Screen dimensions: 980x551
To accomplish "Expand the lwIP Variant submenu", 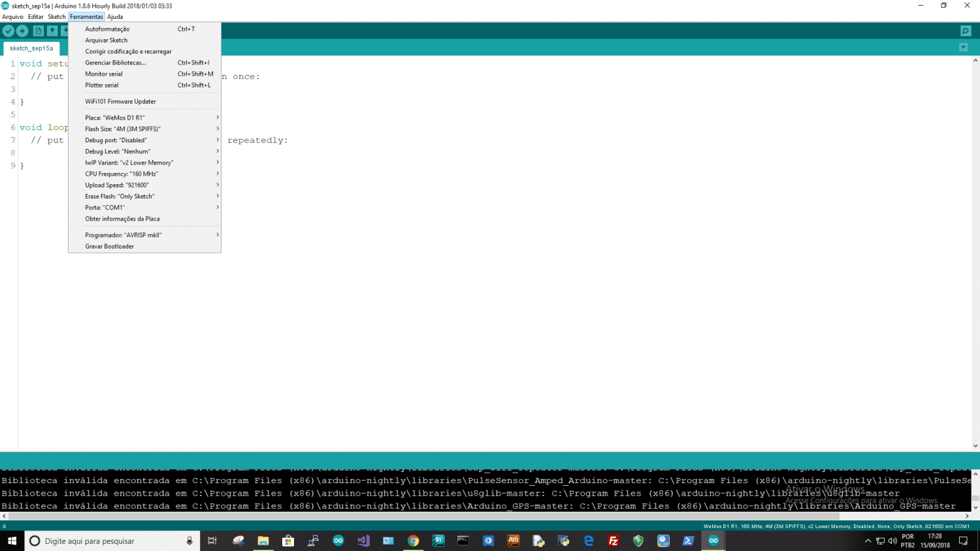I will 144,163.
